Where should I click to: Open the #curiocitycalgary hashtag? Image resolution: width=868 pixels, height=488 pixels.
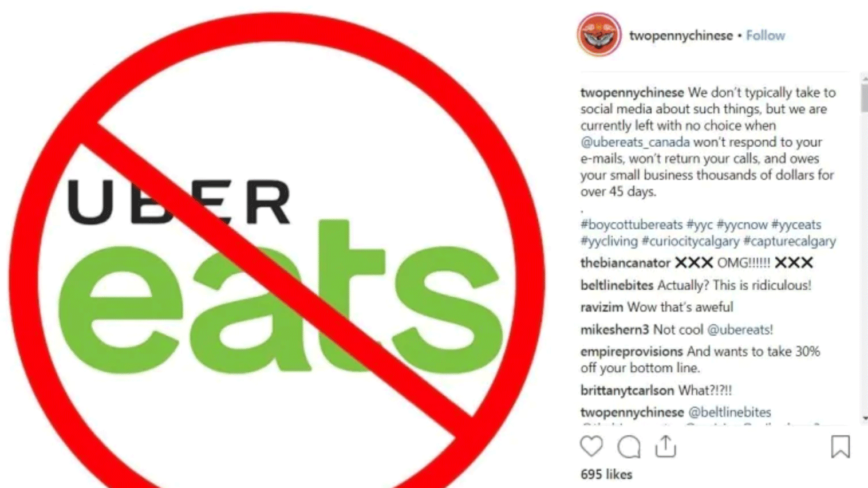pyautogui.click(x=691, y=241)
